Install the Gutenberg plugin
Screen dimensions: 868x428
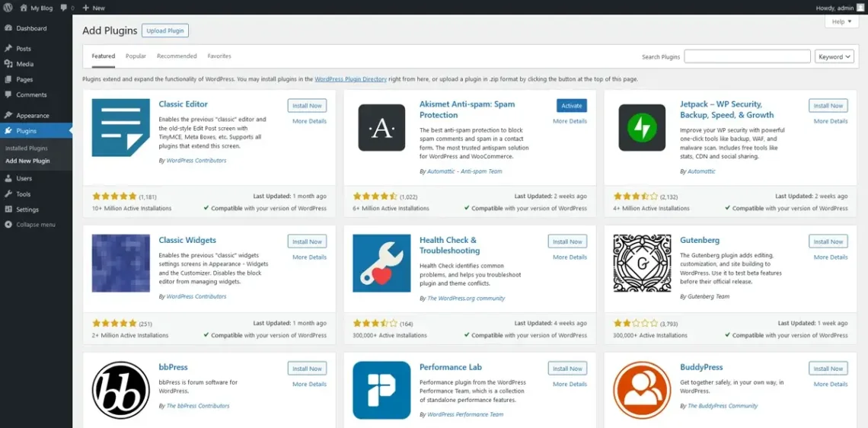pos(828,241)
